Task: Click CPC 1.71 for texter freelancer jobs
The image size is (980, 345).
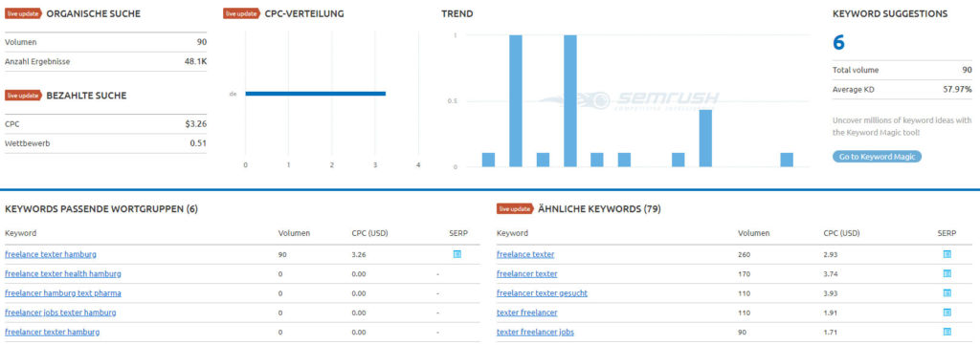Action: coord(831,332)
